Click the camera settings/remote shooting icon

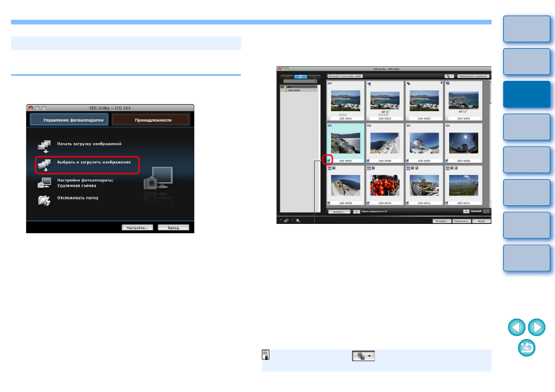pyautogui.click(x=45, y=183)
